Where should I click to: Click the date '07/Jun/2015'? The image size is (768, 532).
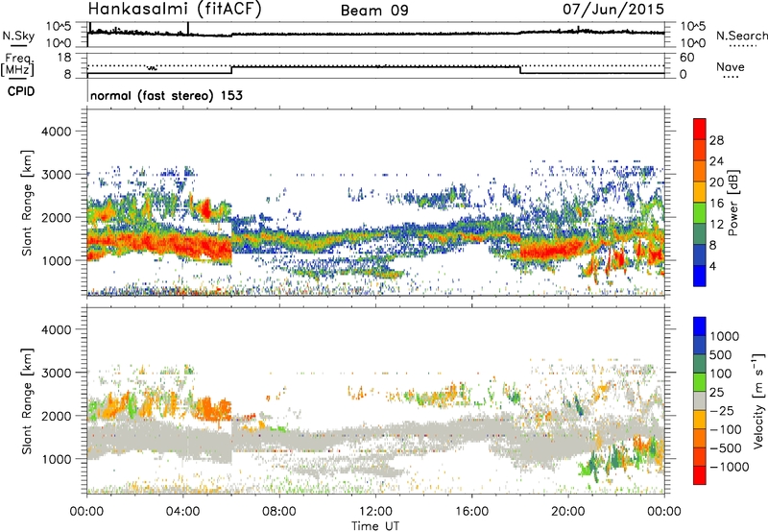tap(613, 9)
